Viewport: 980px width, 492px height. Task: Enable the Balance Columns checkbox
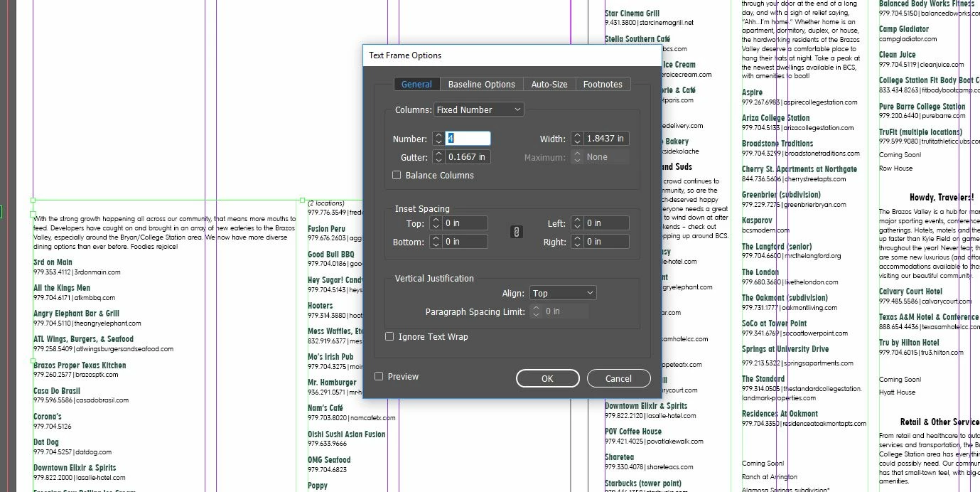point(397,175)
